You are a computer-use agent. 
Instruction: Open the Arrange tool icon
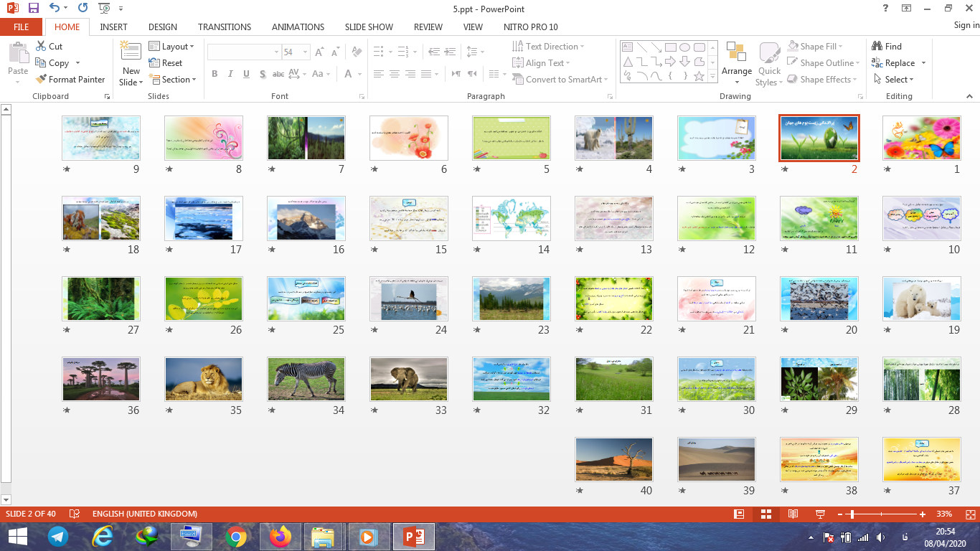[x=736, y=52]
